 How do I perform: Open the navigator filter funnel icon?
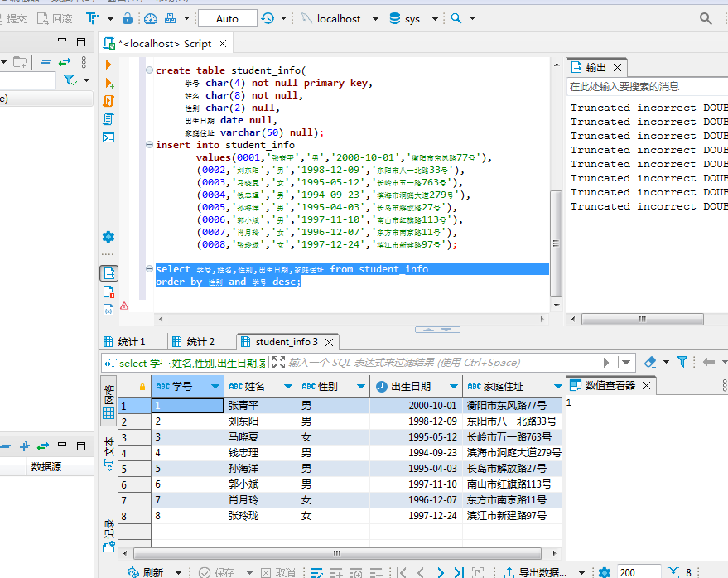(x=70, y=80)
